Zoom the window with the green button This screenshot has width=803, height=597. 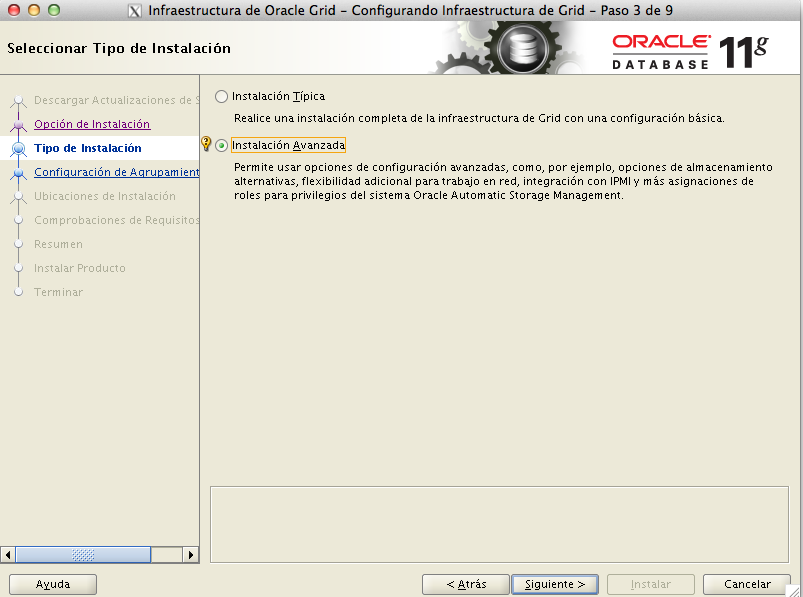point(53,10)
